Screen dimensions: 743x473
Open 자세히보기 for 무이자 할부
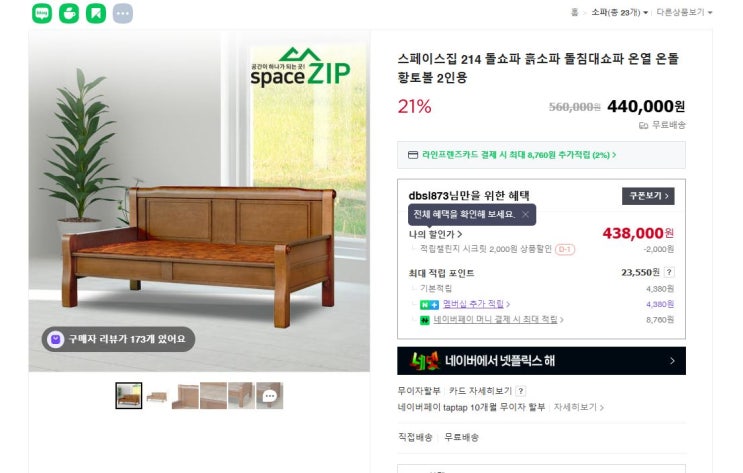tap(579, 407)
